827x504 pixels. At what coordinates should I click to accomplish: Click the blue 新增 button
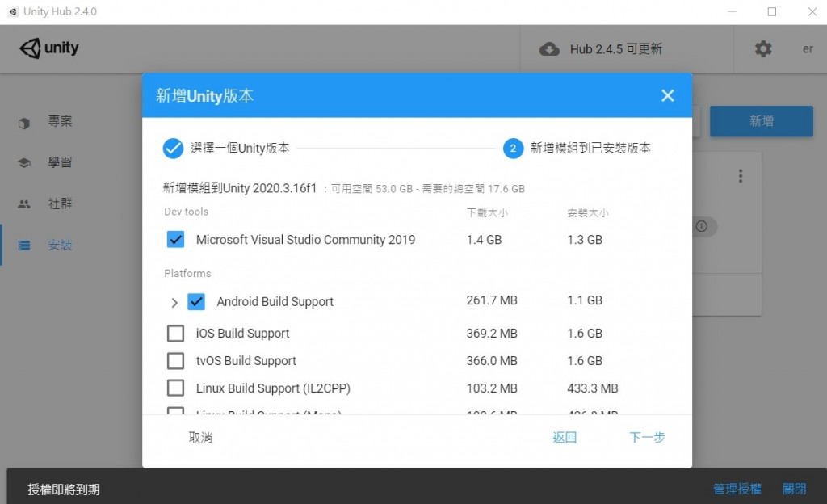coord(761,121)
